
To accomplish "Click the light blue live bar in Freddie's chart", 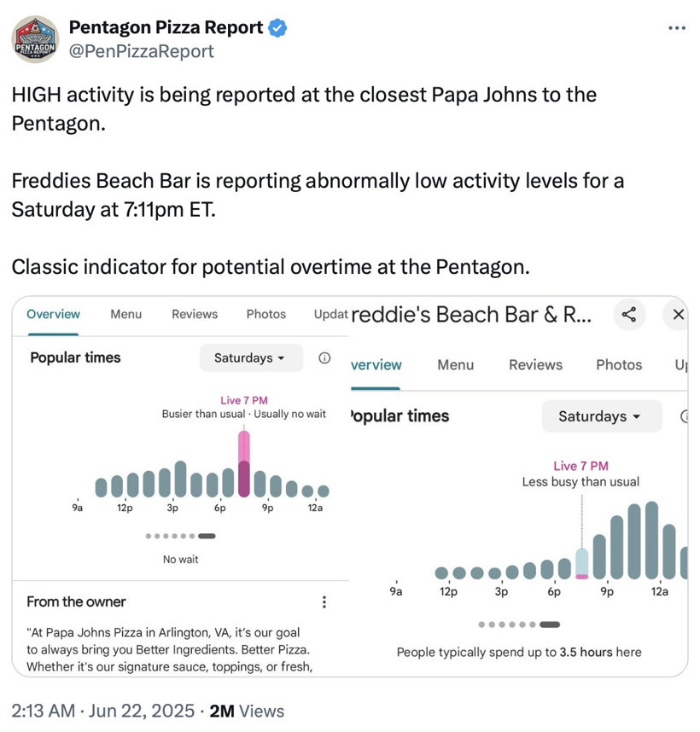I will [582, 563].
